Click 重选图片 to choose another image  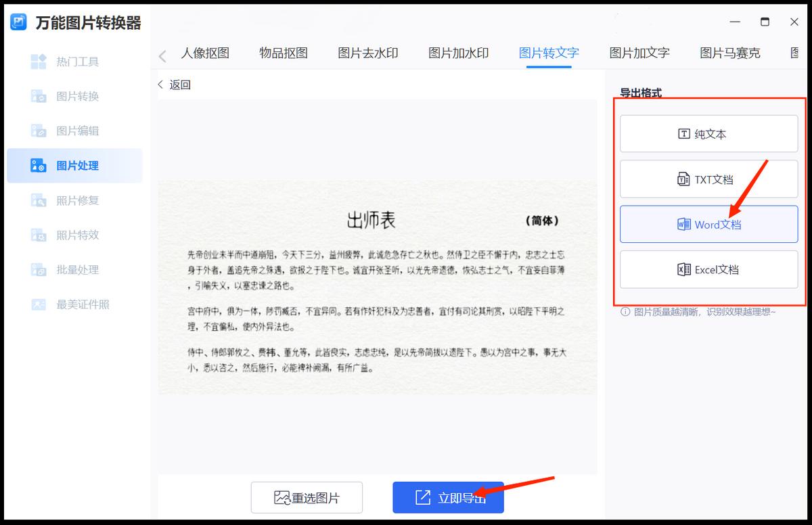(307, 497)
